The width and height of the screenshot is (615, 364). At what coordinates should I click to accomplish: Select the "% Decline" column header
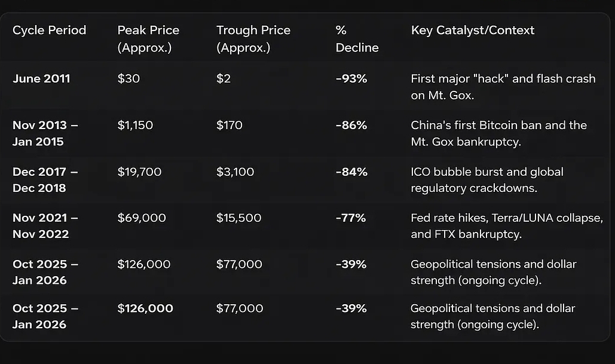point(357,39)
